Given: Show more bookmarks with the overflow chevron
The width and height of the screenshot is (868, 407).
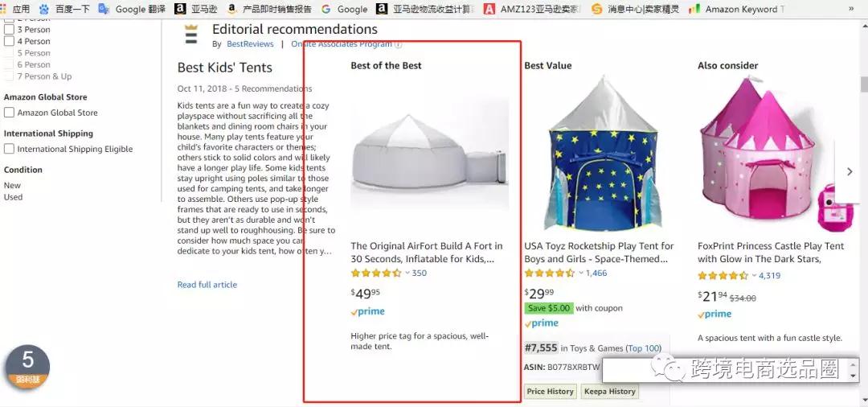Looking at the screenshot, I should (x=851, y=9).
